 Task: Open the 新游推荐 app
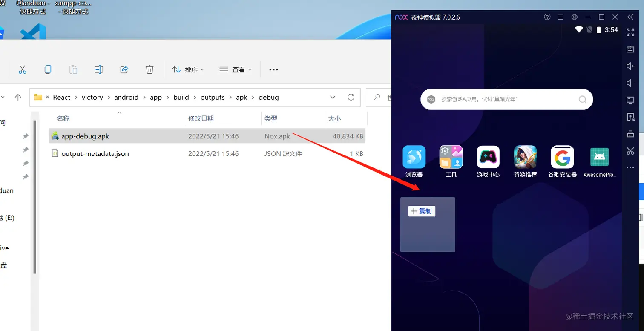(x=525, y=156)
